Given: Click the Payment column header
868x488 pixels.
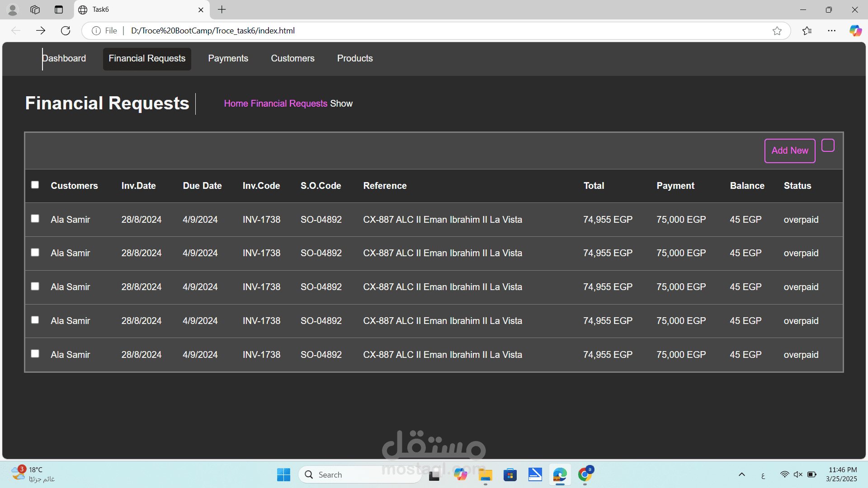Looking at the screenshot, I should coord(675,186).
